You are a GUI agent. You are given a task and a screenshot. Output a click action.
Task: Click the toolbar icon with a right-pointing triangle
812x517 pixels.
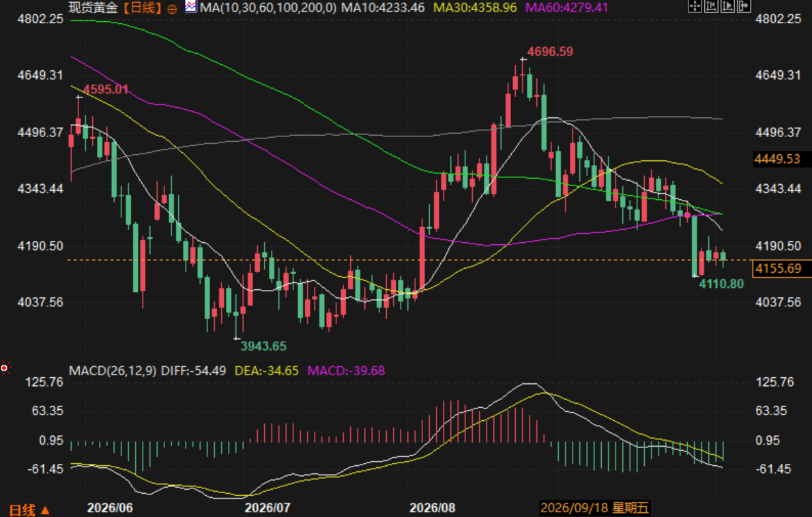727,6
